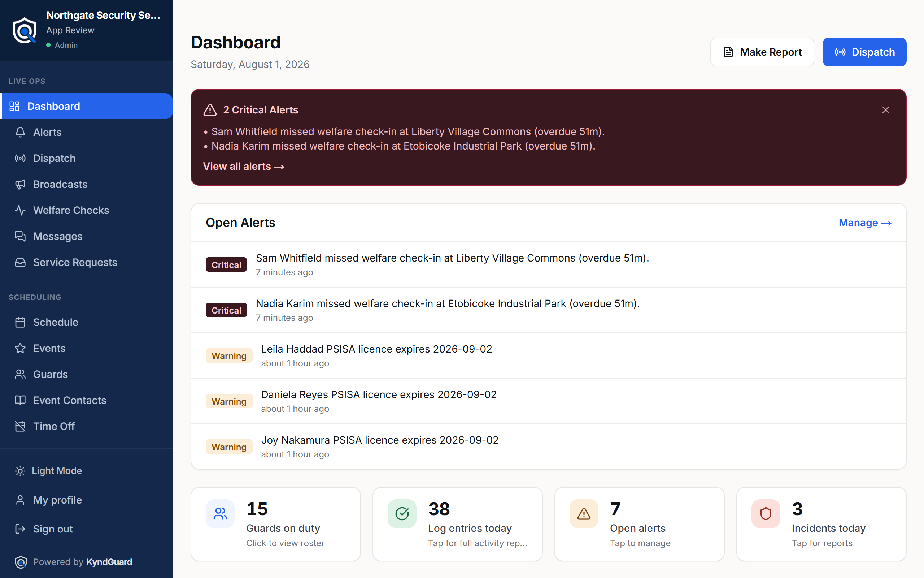
Task: Select Daniela Reyes licence expiry warning
Action: coord(548,401)
